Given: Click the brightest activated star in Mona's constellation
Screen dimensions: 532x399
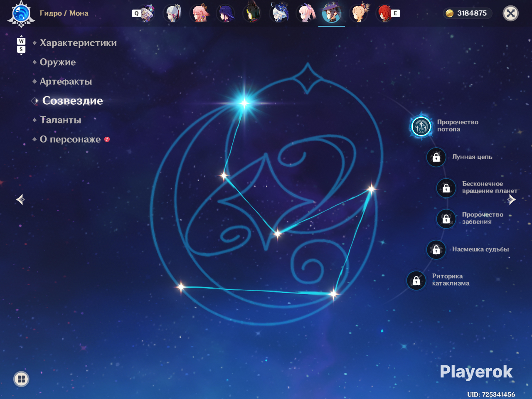Looking at the screenshot, I should (x=244, y=103).
